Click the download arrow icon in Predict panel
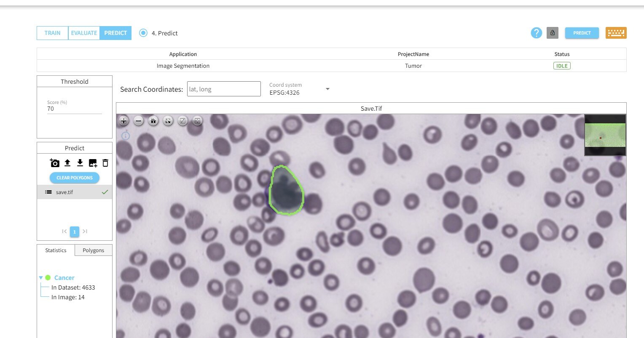 coord(80,163)
